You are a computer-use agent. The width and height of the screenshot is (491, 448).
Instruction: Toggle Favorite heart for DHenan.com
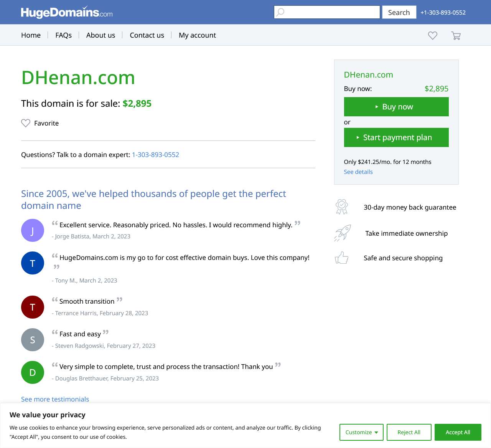click(x=26, y=123)
